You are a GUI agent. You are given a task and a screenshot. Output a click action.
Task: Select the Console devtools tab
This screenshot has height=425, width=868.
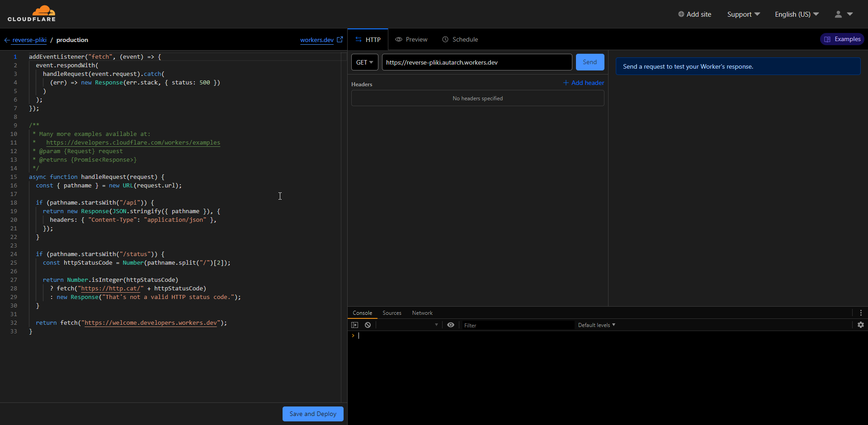click(x=363, y=313)
